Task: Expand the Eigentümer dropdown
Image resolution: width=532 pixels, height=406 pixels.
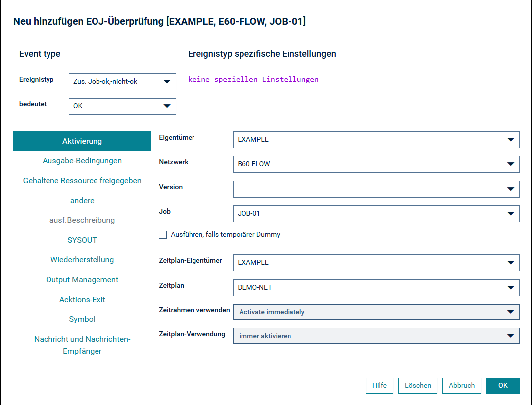Action: [376, 140]
